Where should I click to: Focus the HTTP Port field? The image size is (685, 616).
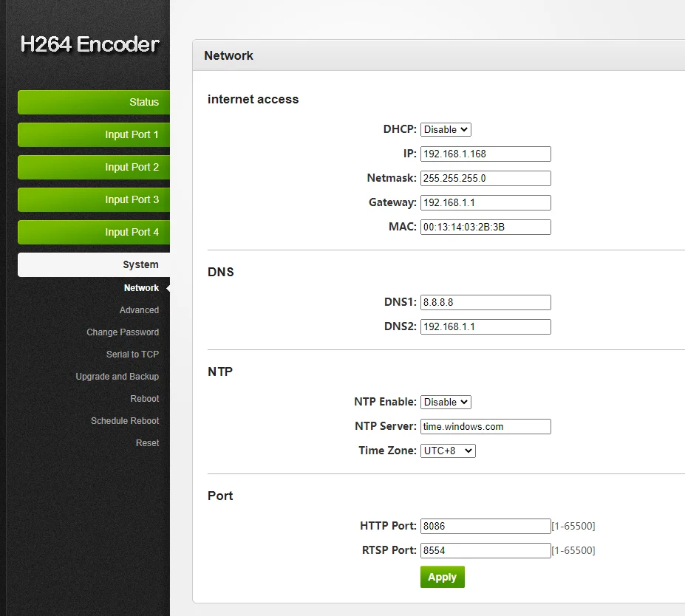click(x=485, y=526)
